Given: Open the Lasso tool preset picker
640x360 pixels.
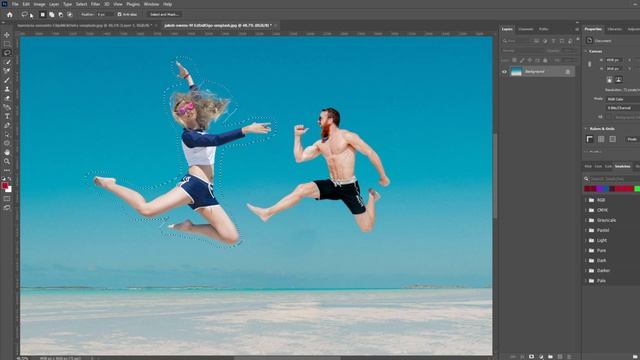Looking at the screenshot, I should tap(27, 15).
